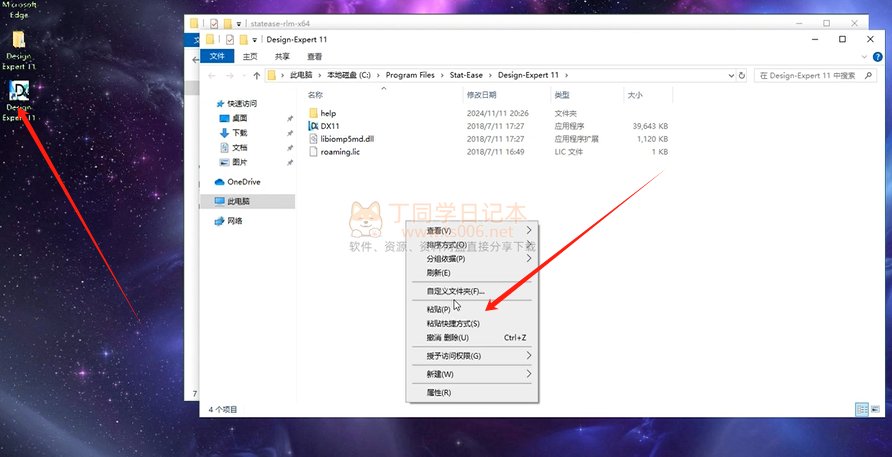Click the properties icon in quick access toolbar
Screen dimensions: 892x457
(230, 39)
